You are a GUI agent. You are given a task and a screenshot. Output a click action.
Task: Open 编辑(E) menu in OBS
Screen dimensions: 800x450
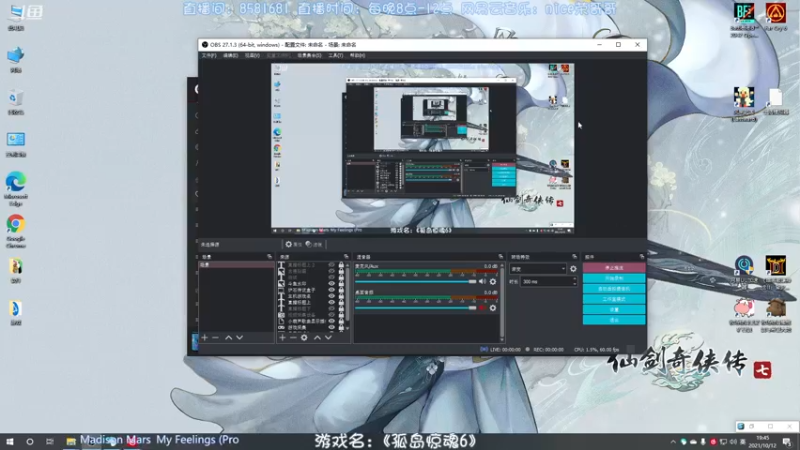pos(231,55)
